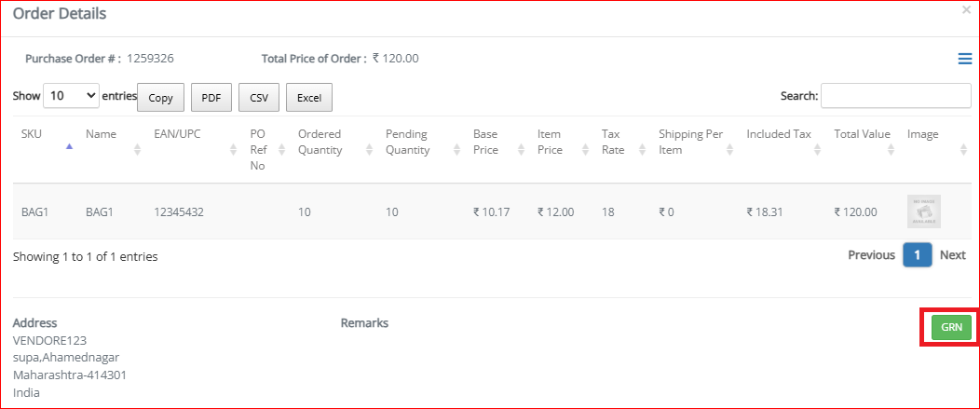Viewport: 980px width, 409px height.
Task: Sort by Tax Rate column
Action: click(x=623, y=149)
